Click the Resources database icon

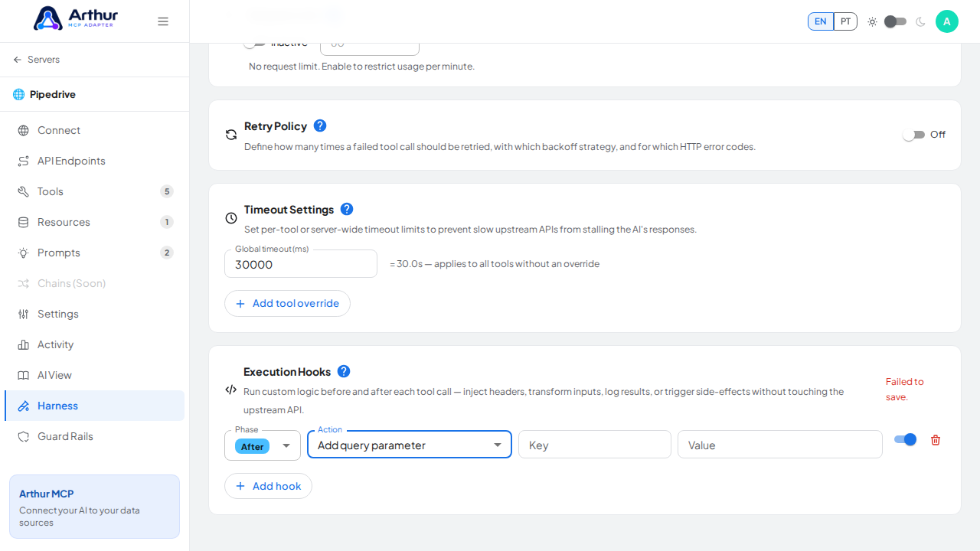(24, 222)
